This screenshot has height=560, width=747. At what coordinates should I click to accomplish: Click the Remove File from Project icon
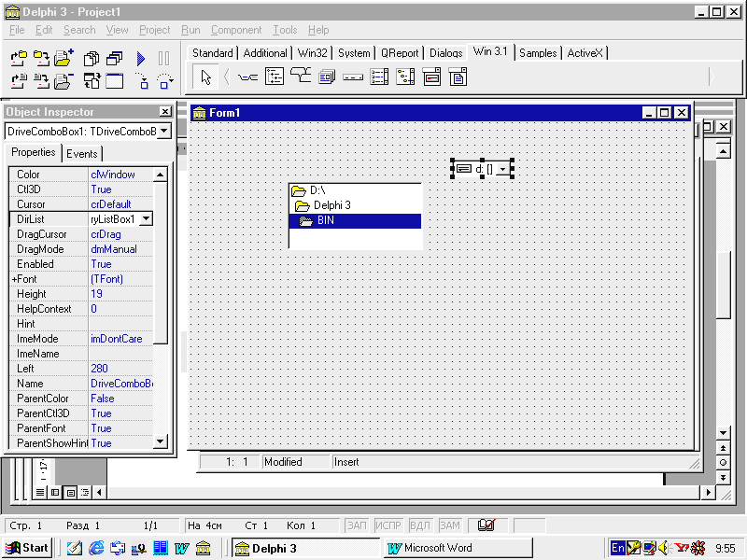pos(63,81)
